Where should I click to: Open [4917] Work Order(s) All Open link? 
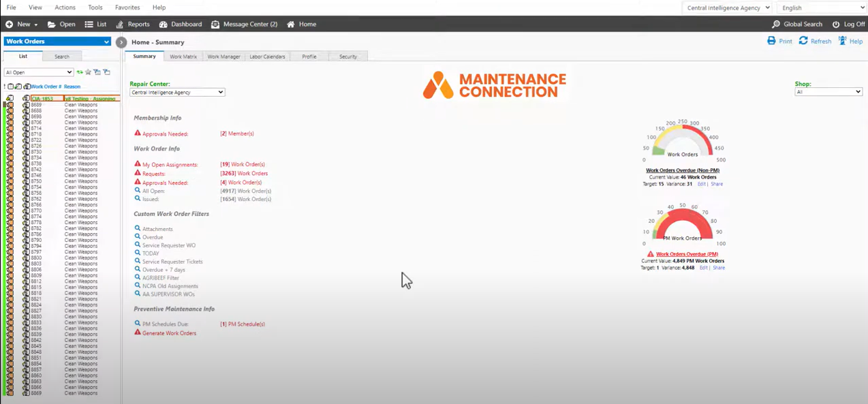(x=246, y=191)
